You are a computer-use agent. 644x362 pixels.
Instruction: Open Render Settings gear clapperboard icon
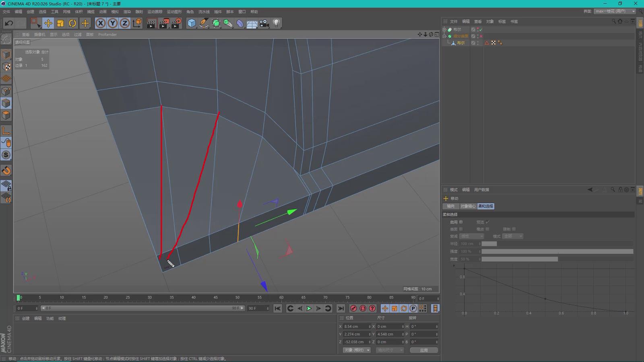coord(176,23)
